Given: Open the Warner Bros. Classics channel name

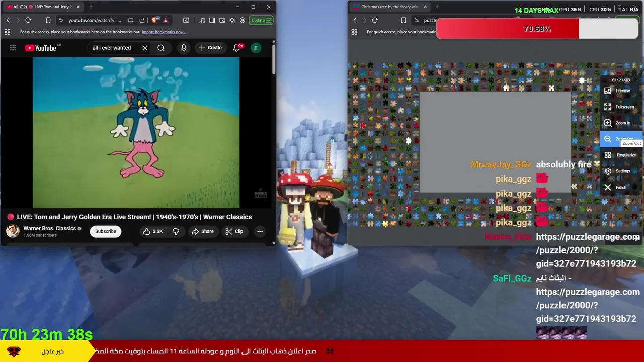Looking at the screenshot, I should (x=49, y=228).
